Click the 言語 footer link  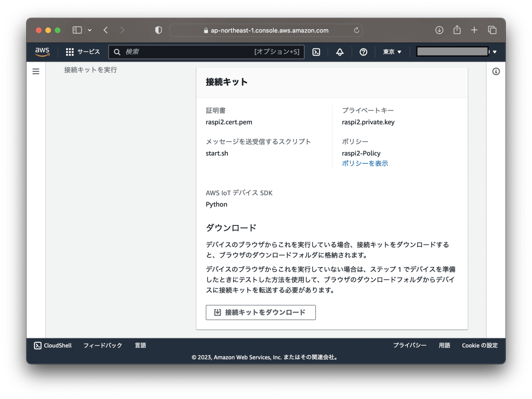141,345
